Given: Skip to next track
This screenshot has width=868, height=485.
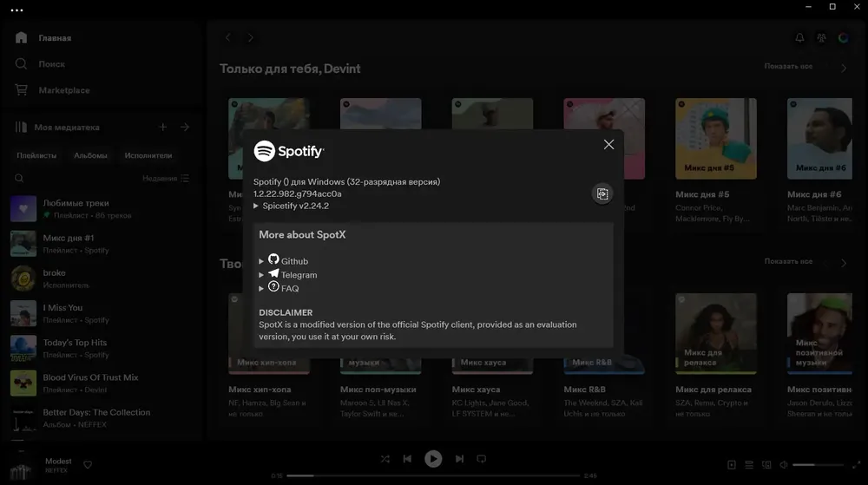Looking at the screenshot, I should point(459,458).
